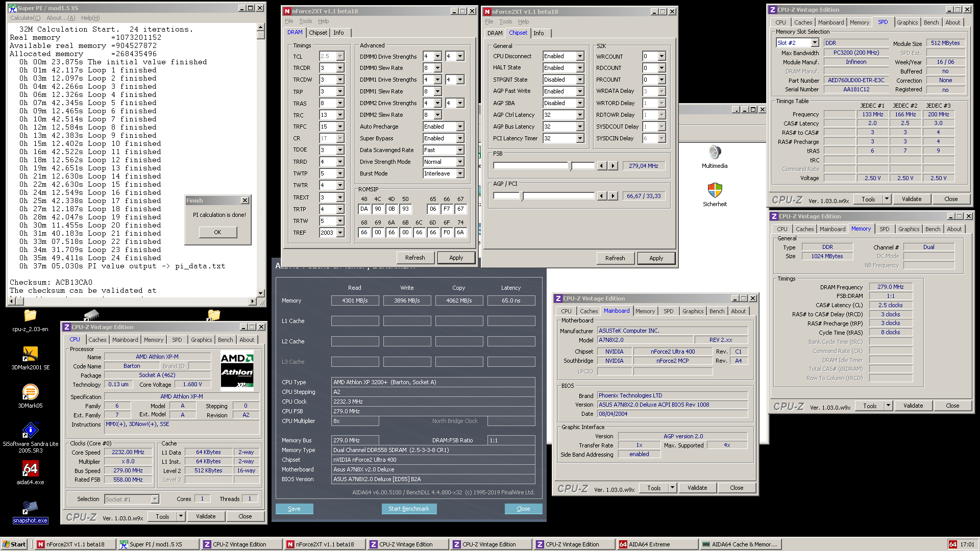
Task: Click AGP/PCI slider right arrow button
Action: point(613,196)
